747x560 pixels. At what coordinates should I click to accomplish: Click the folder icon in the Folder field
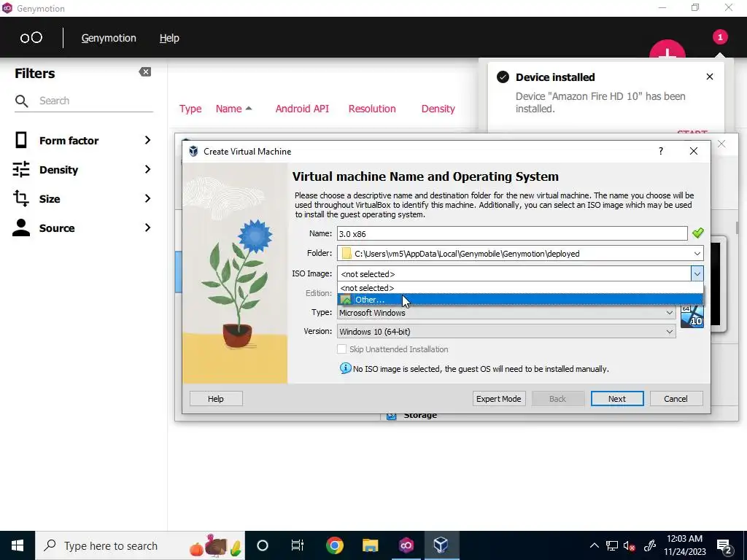pos(347,253)
